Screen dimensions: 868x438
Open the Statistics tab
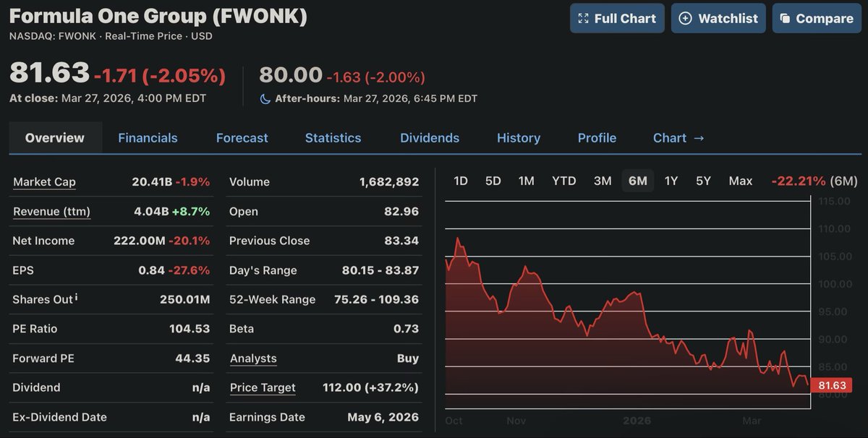333,137
